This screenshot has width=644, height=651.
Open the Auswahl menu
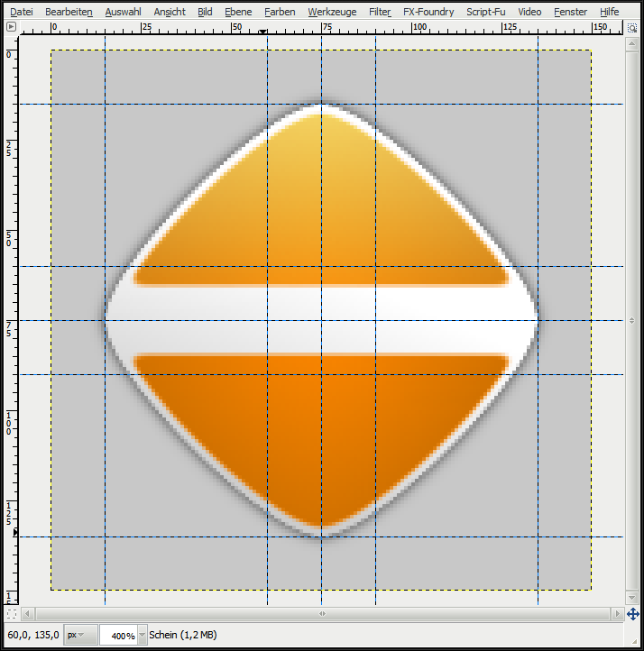(x=123, y=12)
